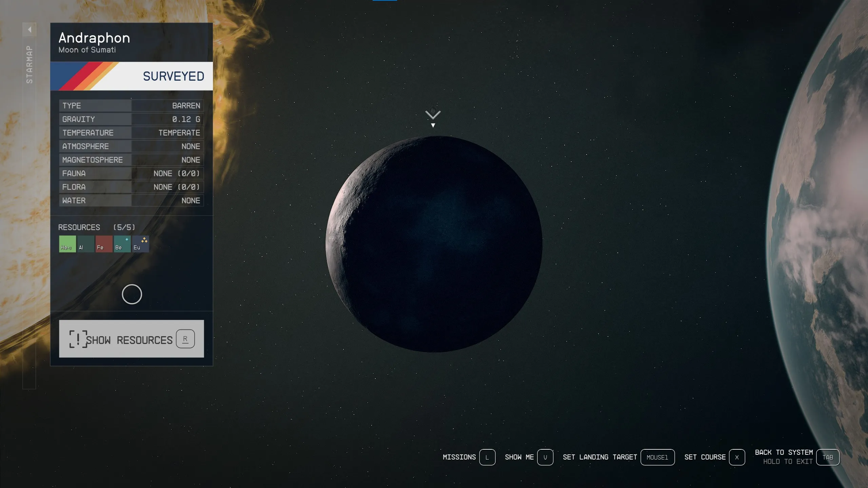Click the TAB key icon
Viewport: 868px width, 488px height.
[x=828, y=457]
